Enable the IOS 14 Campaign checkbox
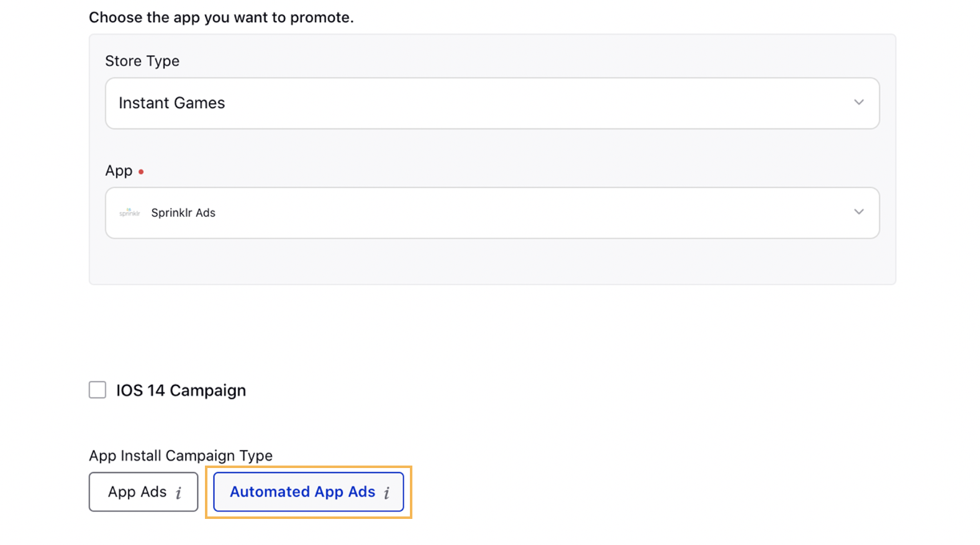Screen dimensions: 980x545 [98, 390]
